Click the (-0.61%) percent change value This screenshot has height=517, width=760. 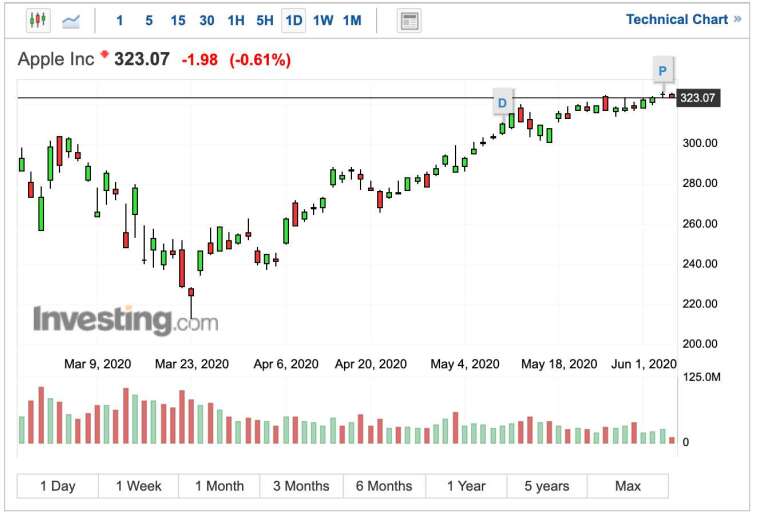[x=260, y=60]
